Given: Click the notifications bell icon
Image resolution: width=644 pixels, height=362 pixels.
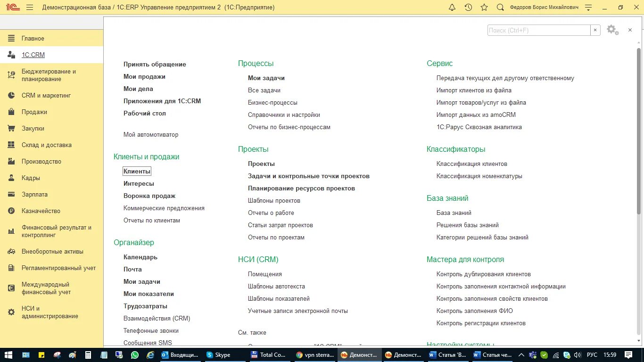Looking at the screenshot, I should tap(452, 8).
